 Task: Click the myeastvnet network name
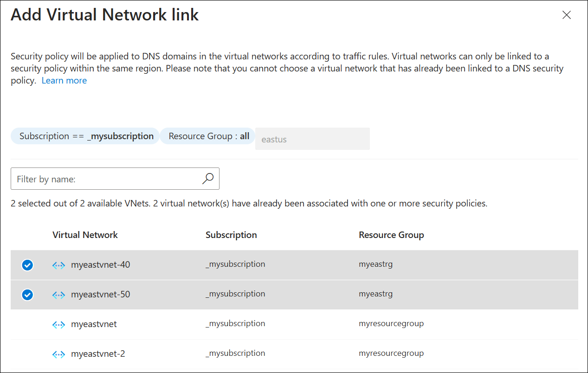pos(94,324)
